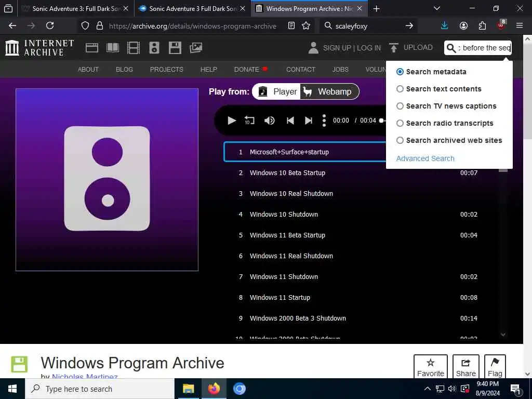The height and width of the screenshot is (399, 532).
Task: Open the notification center icon
Action: (515, 389)
